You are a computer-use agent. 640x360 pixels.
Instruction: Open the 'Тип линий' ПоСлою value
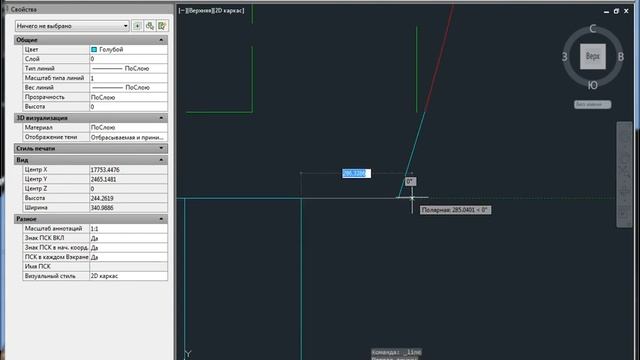[x=128, y=69]
